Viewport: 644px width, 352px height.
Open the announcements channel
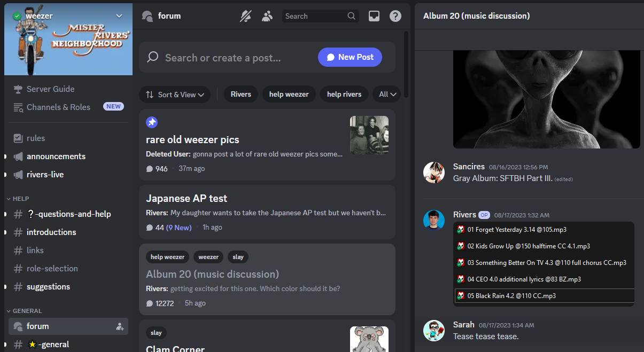[56, 157]
